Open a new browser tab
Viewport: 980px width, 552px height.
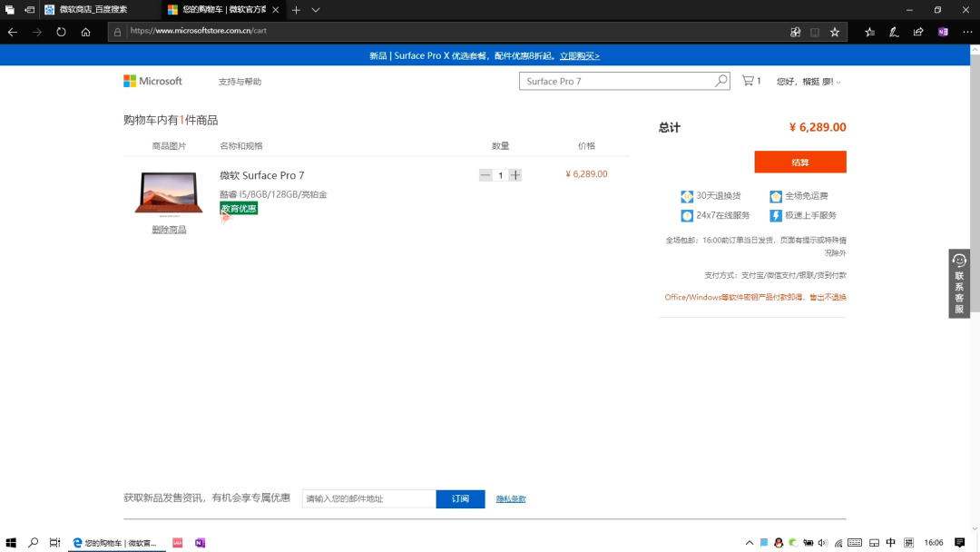click(296, 10)
